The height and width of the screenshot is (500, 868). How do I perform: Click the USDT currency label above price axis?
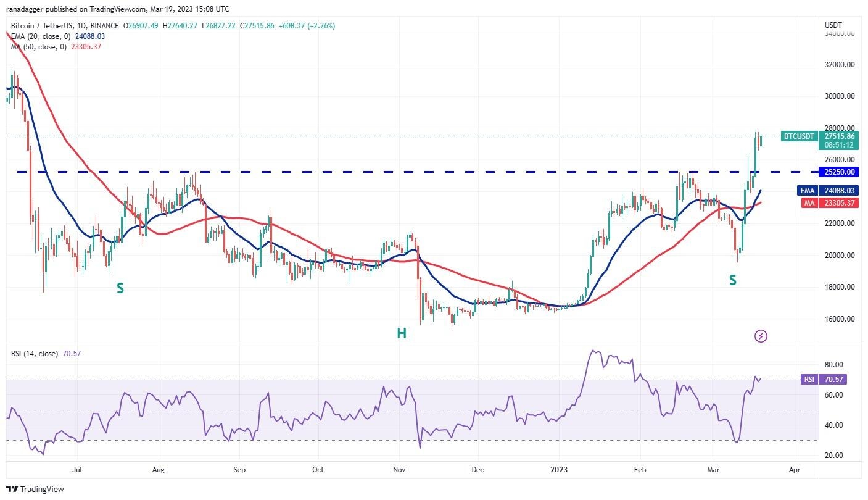pyautogui.click(x=833, y=25)
